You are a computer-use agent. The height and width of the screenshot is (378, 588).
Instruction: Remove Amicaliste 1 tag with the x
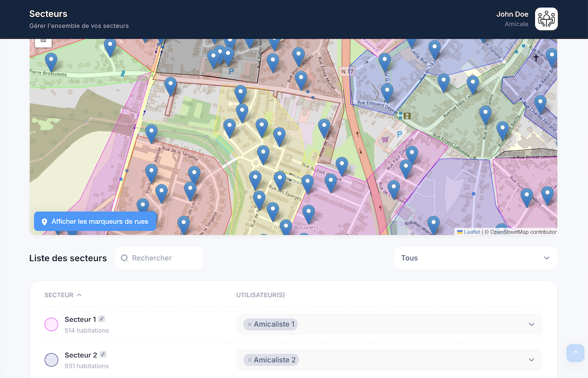coord(250,324)
